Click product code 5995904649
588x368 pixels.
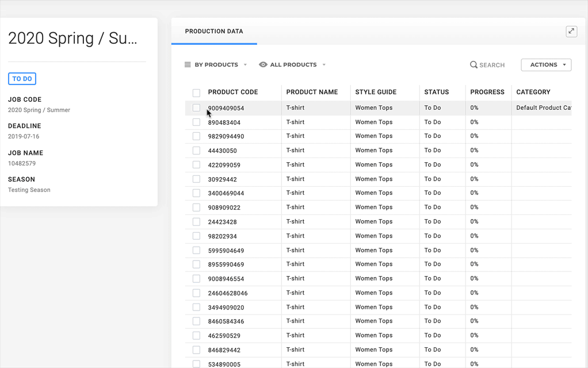point(226,251)
